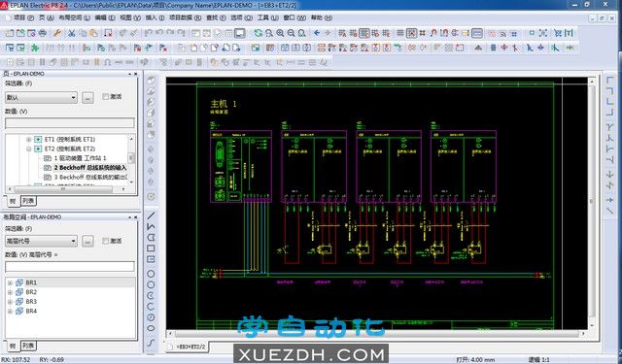Select the Line drawing tool
Image resolution: width=622 pixels, height=364 pixels.
pos(151,215)
